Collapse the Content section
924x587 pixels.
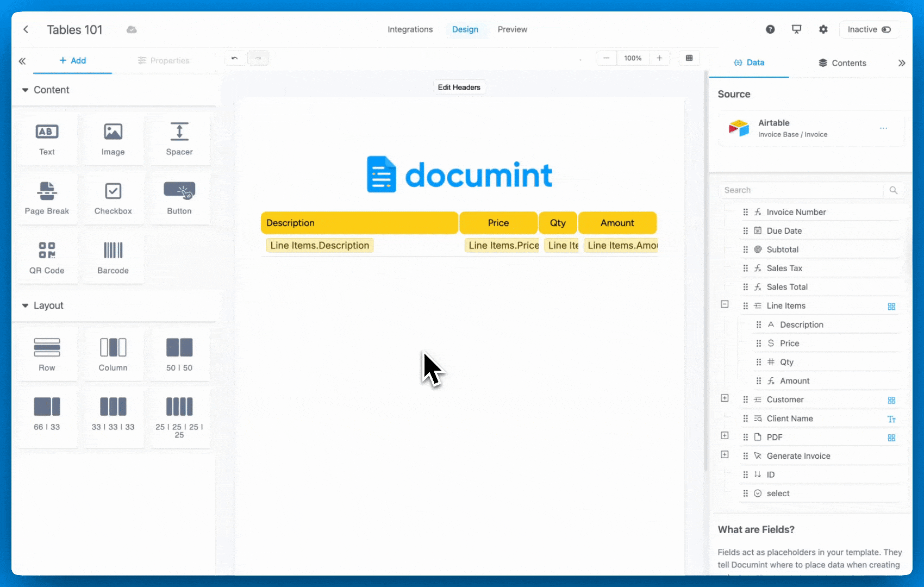pos(25,90)
